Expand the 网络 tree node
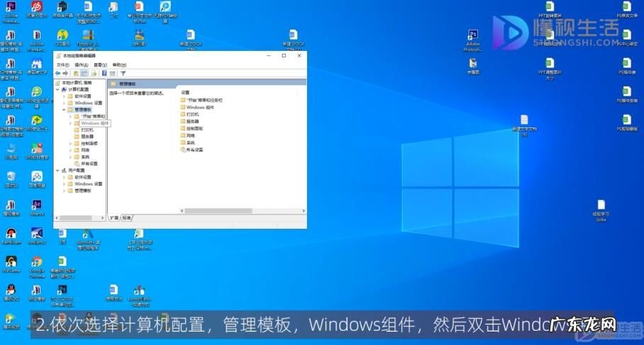 [71, 150]
